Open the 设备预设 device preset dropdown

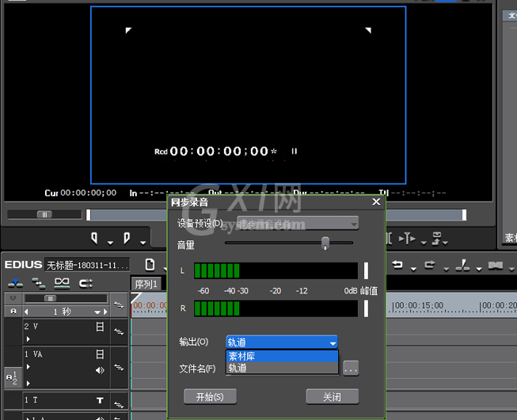[x=298, y=224]
